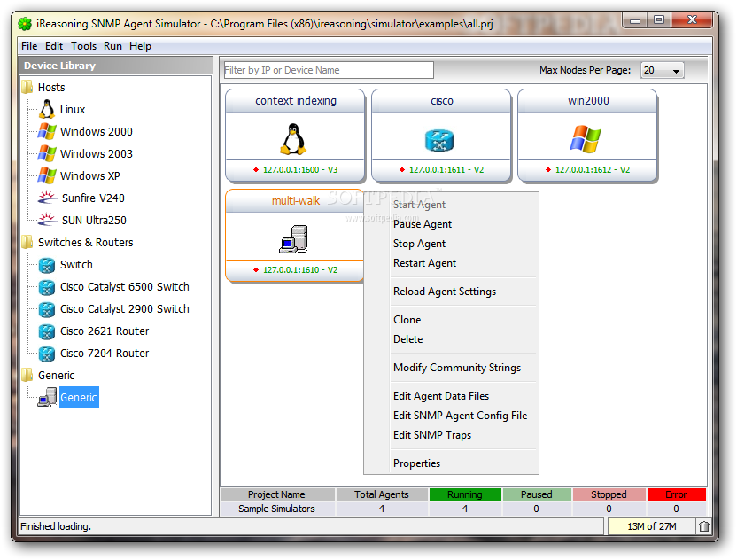Image resolution: width=737 pixels, height=560 pixels.
Task: Click the Generic computer icon in tree
Action: (47, 397)
